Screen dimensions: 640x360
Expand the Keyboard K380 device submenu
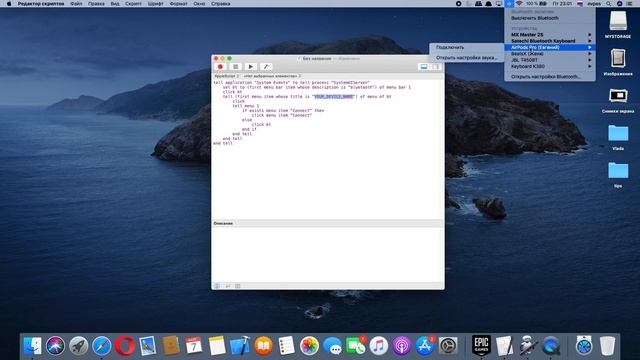click(x=550, y=66)
